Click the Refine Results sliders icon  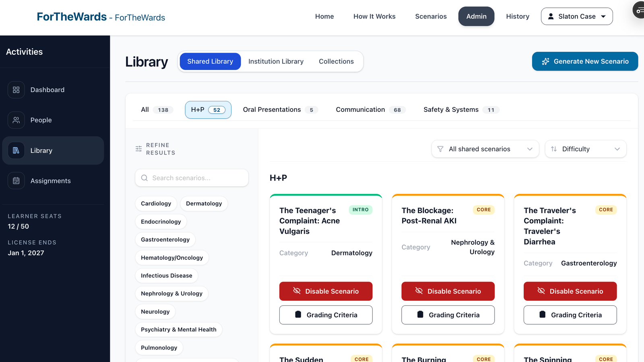coord(139,149)
